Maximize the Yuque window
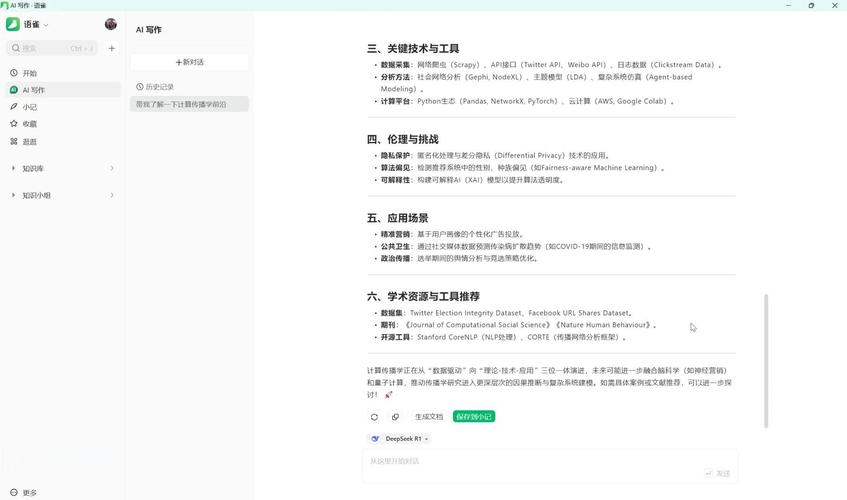 point(811,5)
